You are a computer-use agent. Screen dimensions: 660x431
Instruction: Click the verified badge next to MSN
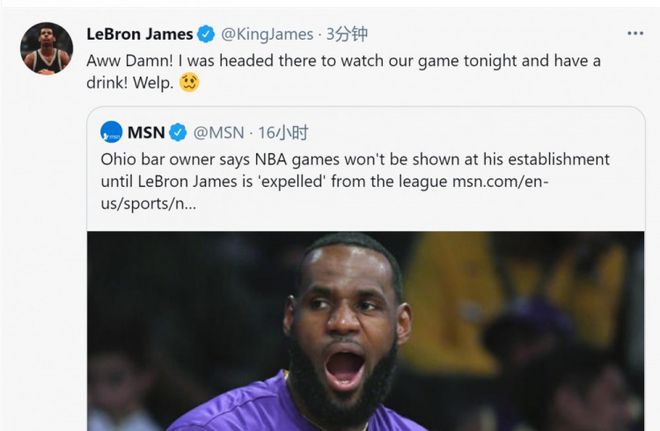pos(178,132)
